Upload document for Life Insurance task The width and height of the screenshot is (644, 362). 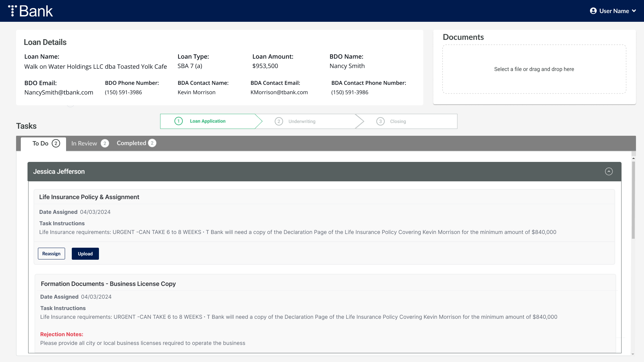point(85,254)
